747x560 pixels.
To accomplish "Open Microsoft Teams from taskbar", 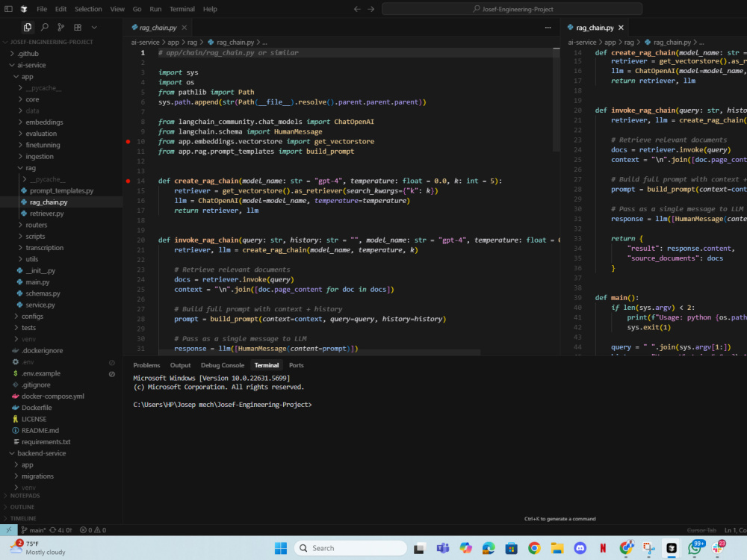I will point(442,548).
